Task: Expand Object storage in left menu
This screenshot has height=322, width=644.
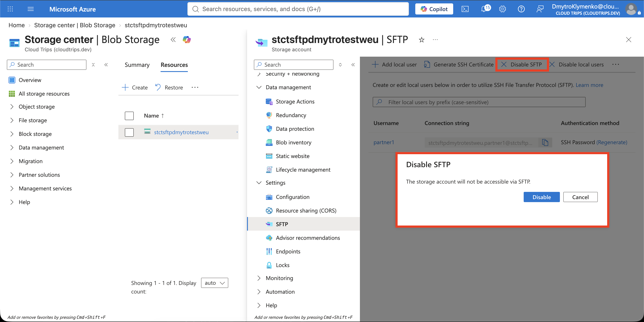Action: coord(12,107)
